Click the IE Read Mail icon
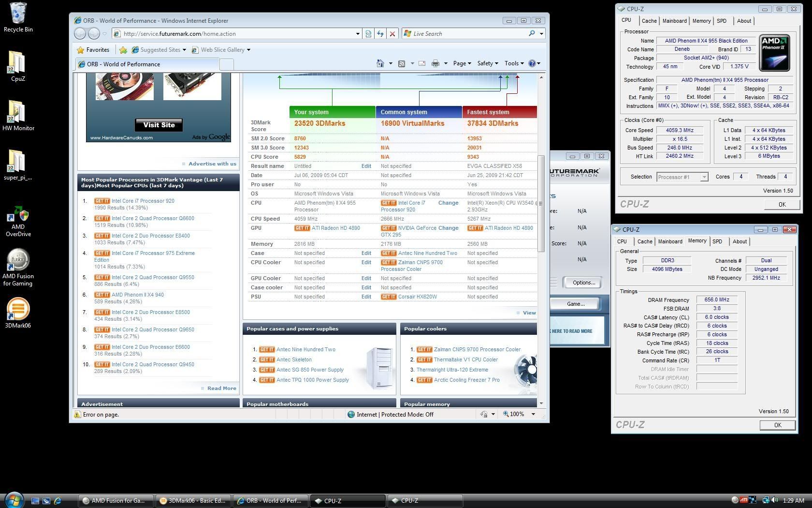 422,63
